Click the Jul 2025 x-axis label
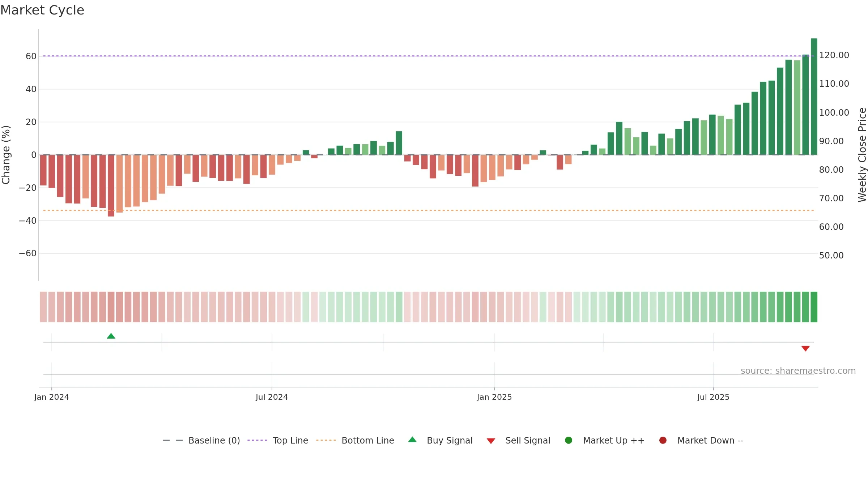This screenshot has height=488, width=868. 713,397
